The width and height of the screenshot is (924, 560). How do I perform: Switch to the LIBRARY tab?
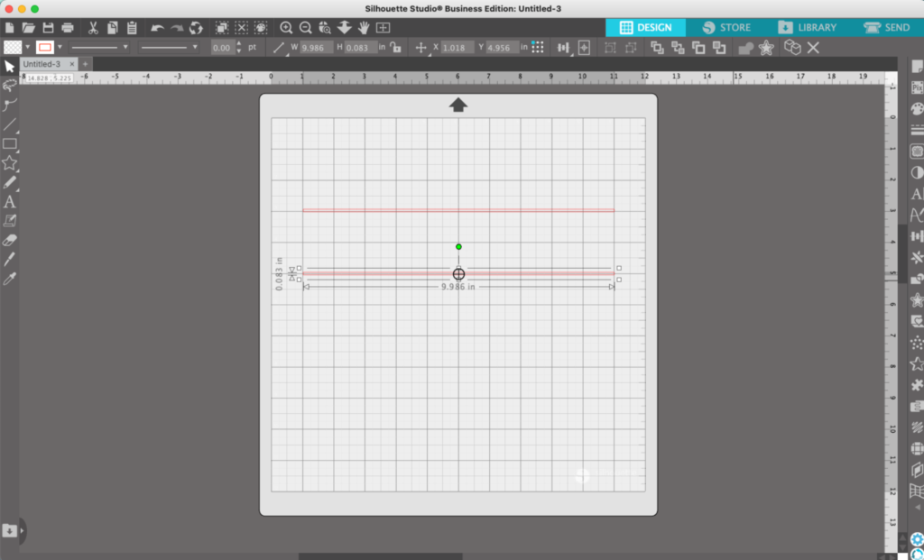pyautogui.click(x=808, y=28)
